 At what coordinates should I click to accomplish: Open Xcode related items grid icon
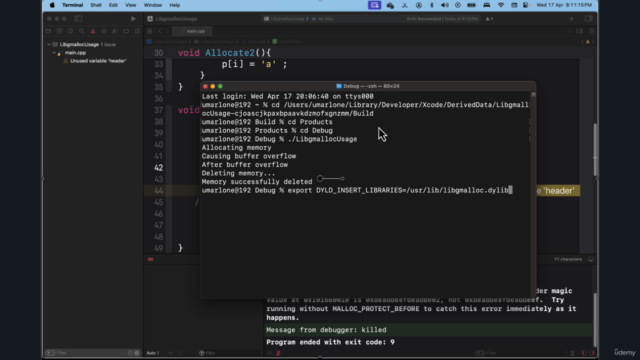(149, 31)
